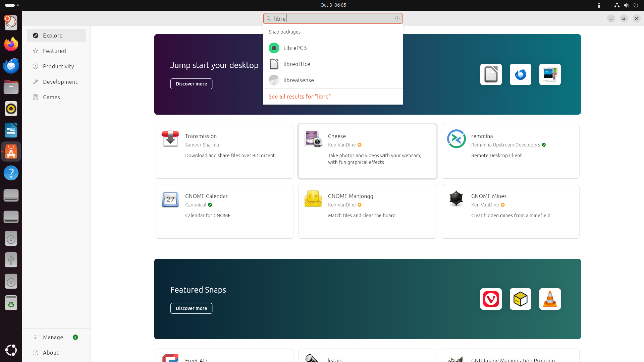644x362 pixels.
Task: Open the Manage section
Action: pyautogui.click(x=56, y=337)
